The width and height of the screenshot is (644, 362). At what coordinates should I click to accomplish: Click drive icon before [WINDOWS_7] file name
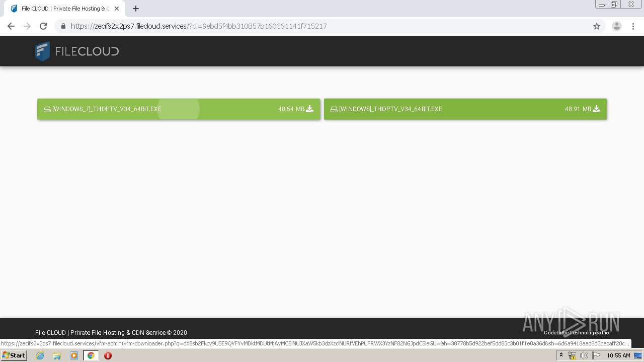pos(47,109)
